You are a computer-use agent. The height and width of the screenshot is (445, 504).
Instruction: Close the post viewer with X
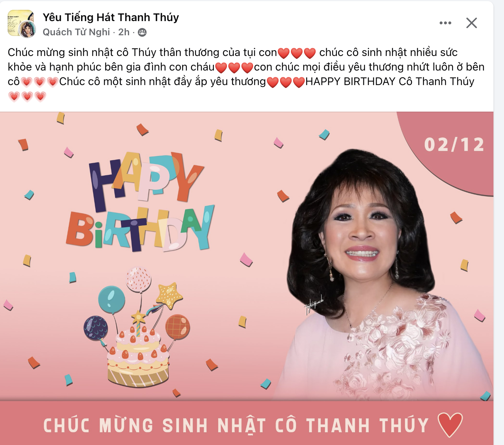click(472, 23)
